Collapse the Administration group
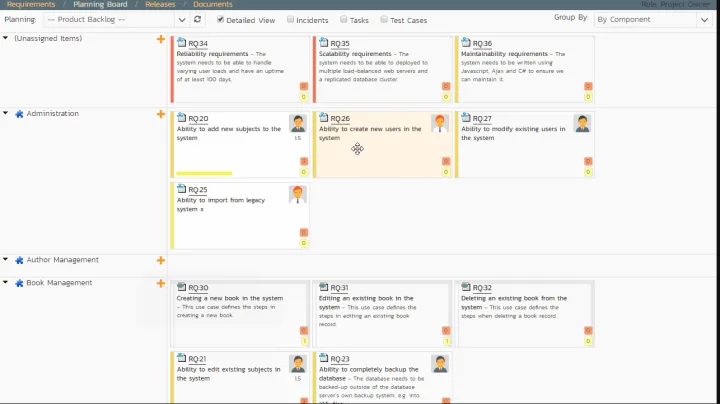 point(6,114)
